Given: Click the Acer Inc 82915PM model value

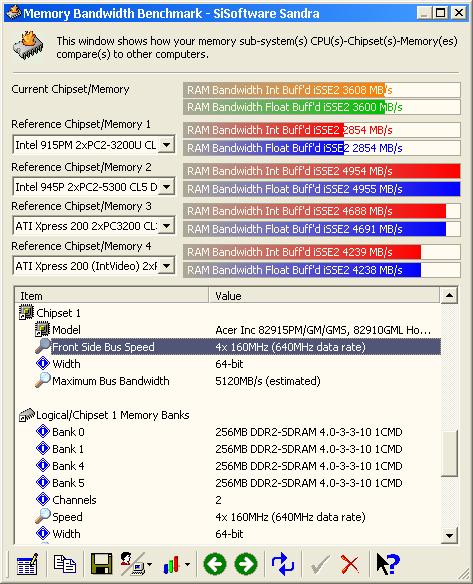Looking at the screenshot, I should (323, 330).
